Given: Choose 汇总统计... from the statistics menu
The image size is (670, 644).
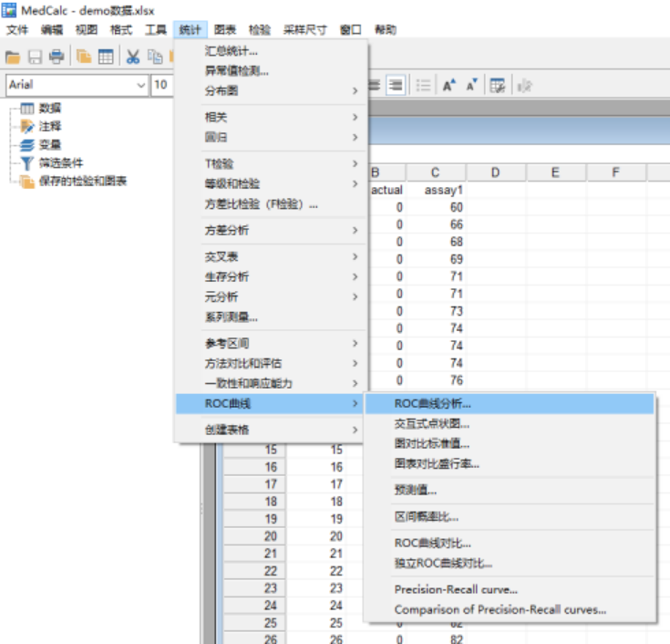Looking at the screenshot, I should 232,51.
